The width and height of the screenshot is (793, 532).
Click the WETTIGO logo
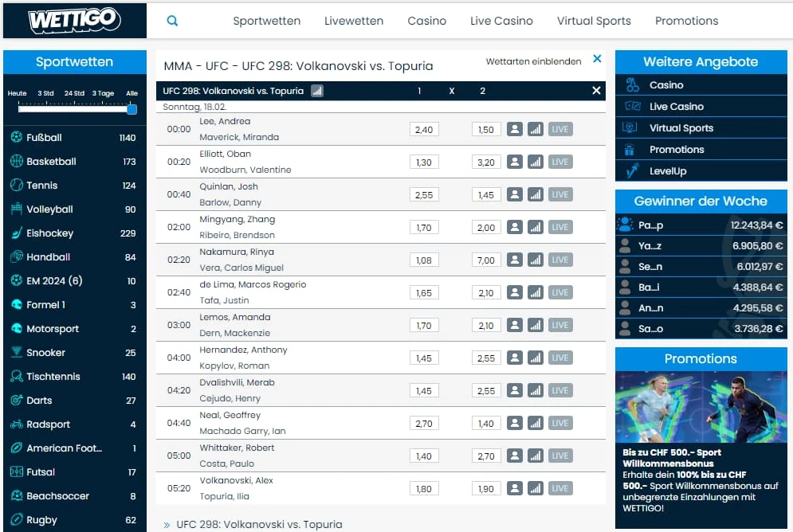click(75, 20)
